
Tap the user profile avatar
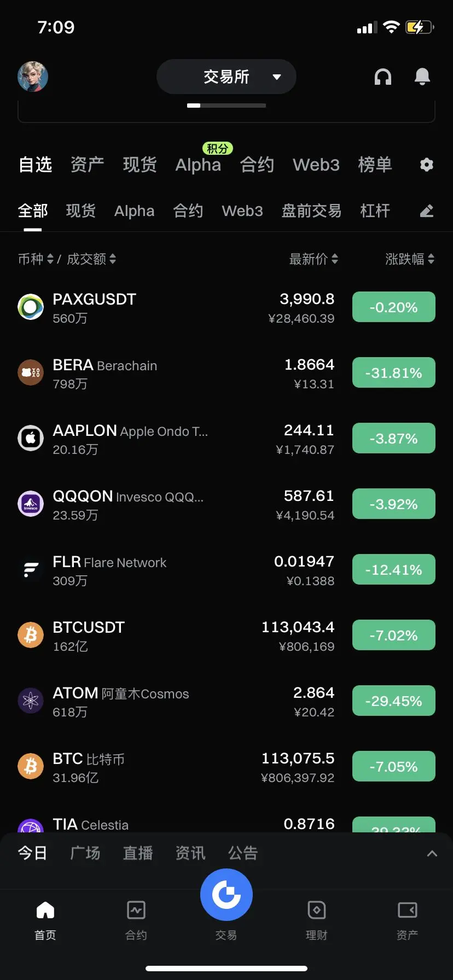click(33, 77)
